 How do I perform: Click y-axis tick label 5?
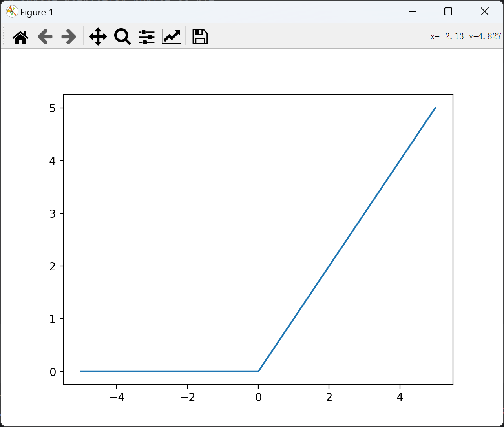click(53, 108)
